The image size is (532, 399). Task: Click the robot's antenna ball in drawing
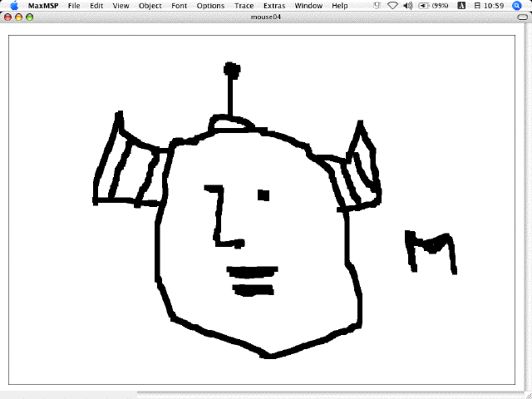pos(232,70)
